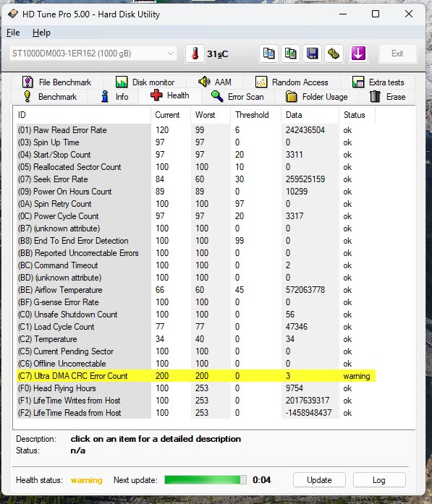Select the (BD) unknown attribute row
This screenshot has height=504, width=432.
tap(196, 278)
